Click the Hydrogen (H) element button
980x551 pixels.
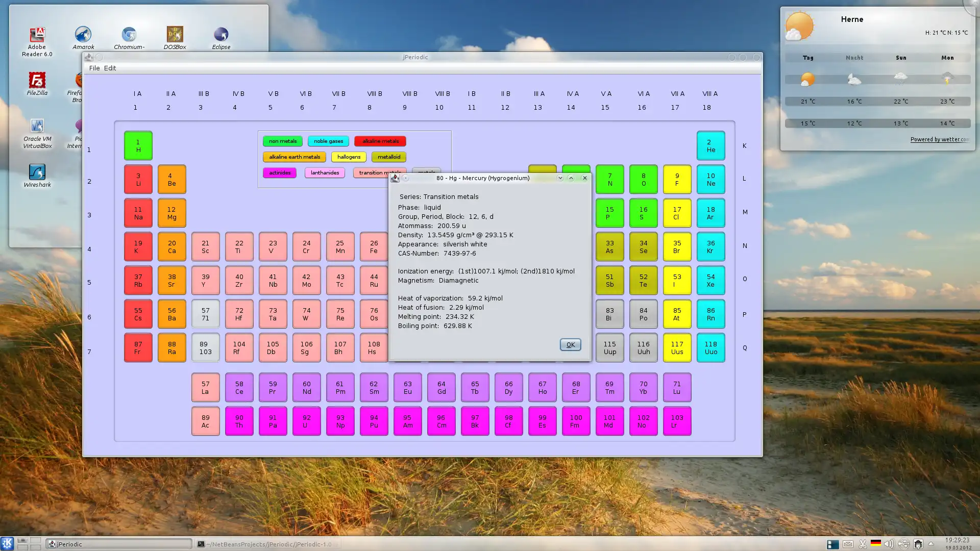point(138,145)
